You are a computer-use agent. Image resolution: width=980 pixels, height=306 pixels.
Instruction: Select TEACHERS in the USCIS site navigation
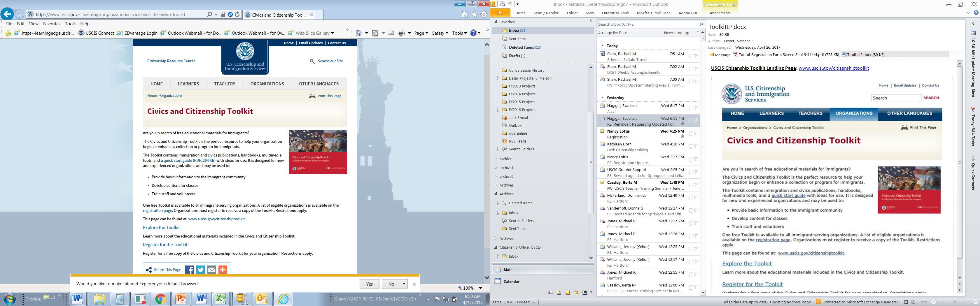coord(225,84)
